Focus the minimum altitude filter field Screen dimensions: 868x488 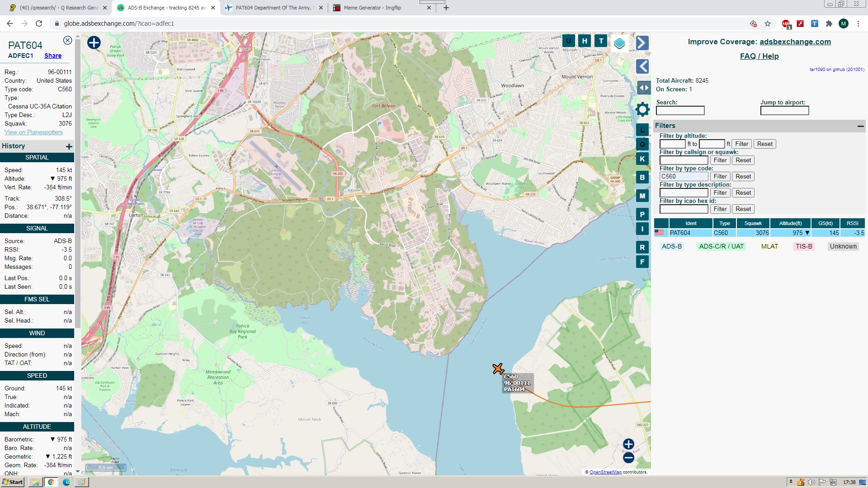tap(672, 144)
